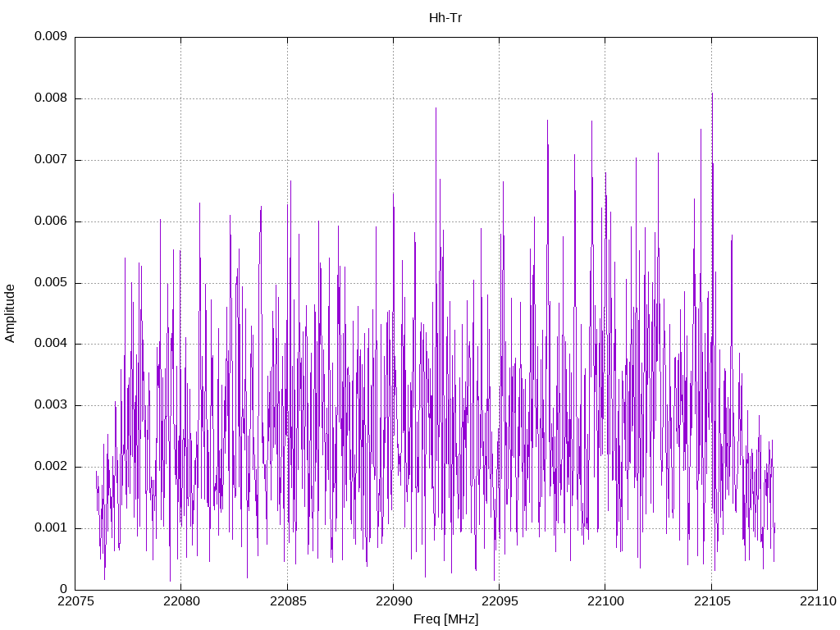
Task: Select the y-axis tick label 0.004
Action: [x=51, y=344]
